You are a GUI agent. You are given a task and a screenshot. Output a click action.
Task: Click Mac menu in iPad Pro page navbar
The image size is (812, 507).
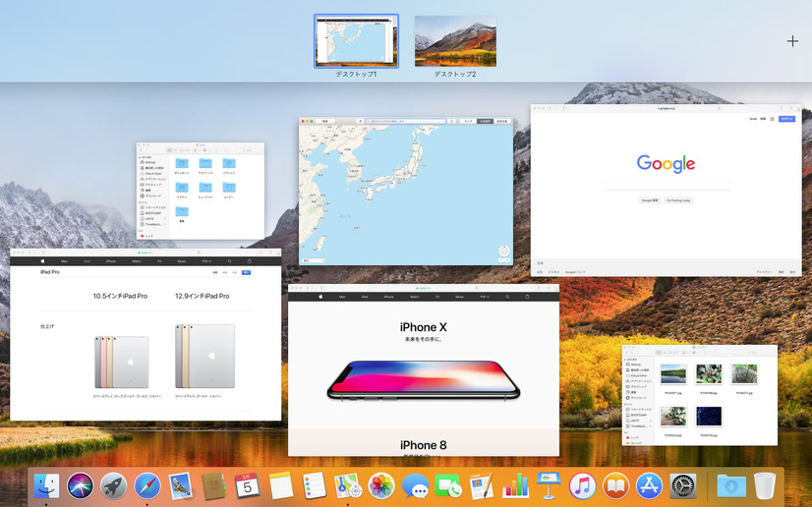(64, 261)
